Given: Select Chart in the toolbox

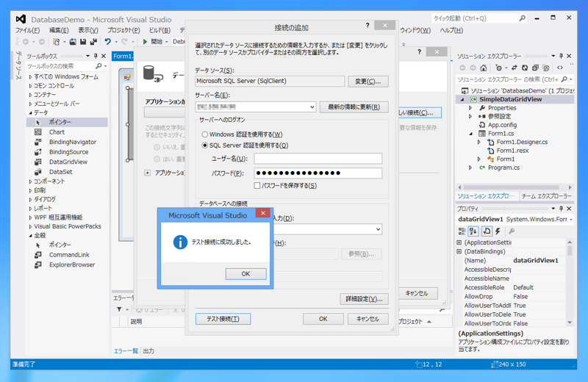Looking at the screenshot, I should tap(57, 132).
